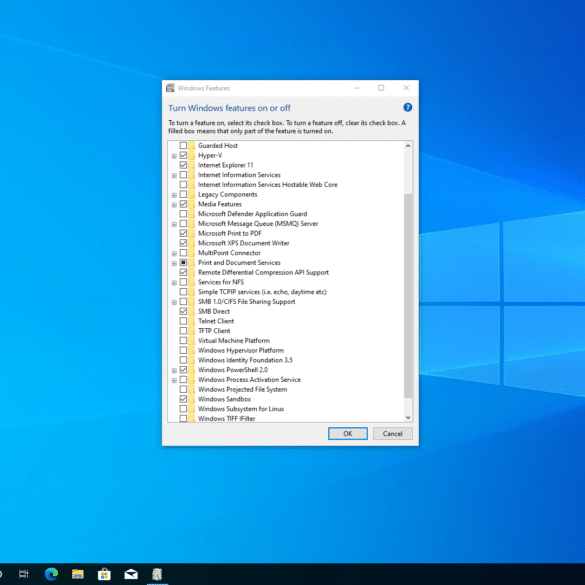585x585 pixels.
Task: Click the scrollbar down arrow
Action: tap(408, 417)
